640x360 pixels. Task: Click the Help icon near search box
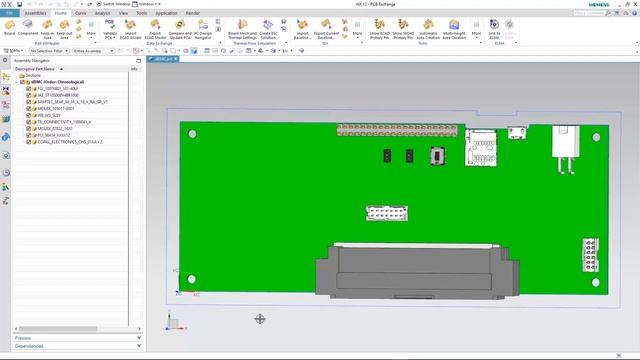click(x=634, y=13)
